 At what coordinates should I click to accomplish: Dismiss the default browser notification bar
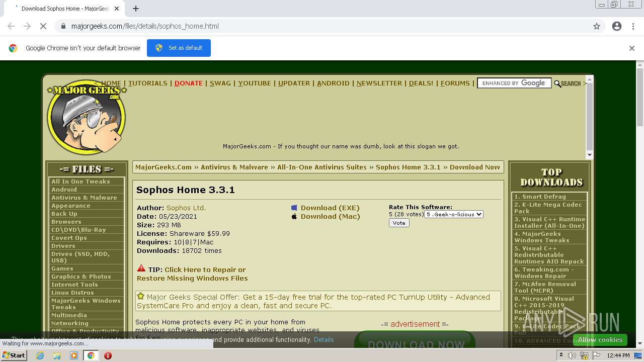(x=632, y=48)
